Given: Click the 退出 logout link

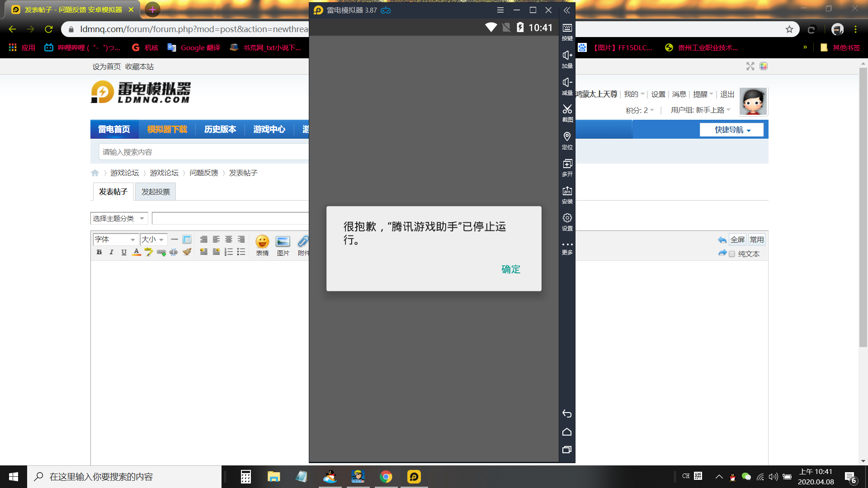Looking at the screenshot, I should click(727, 94).
